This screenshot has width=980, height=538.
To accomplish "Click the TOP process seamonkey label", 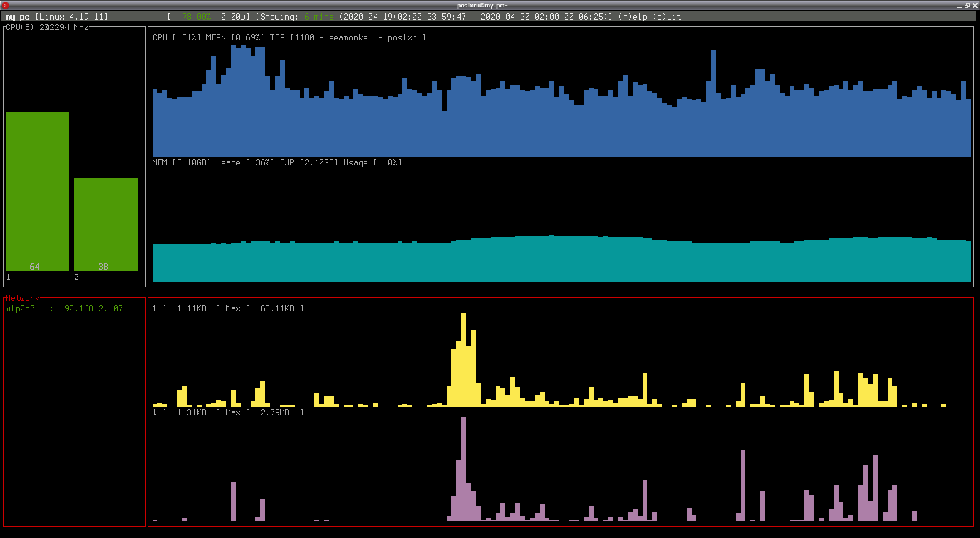I will [348, 37].
